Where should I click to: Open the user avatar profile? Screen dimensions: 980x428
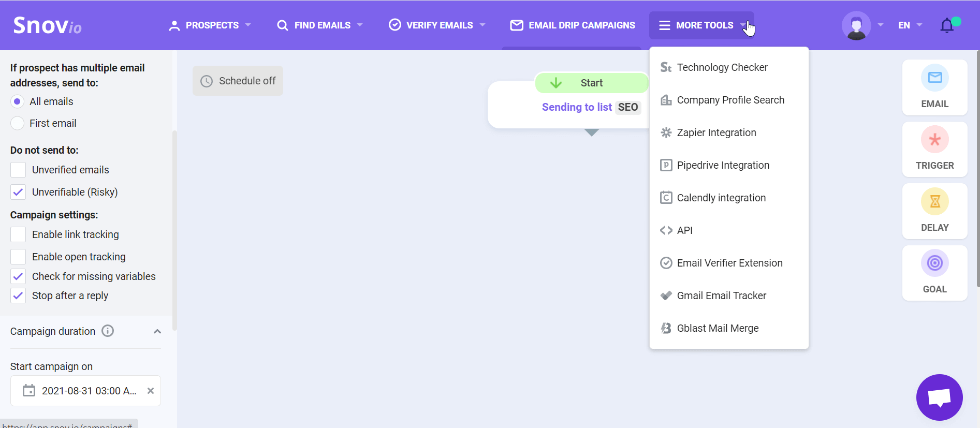click(856, 25)
